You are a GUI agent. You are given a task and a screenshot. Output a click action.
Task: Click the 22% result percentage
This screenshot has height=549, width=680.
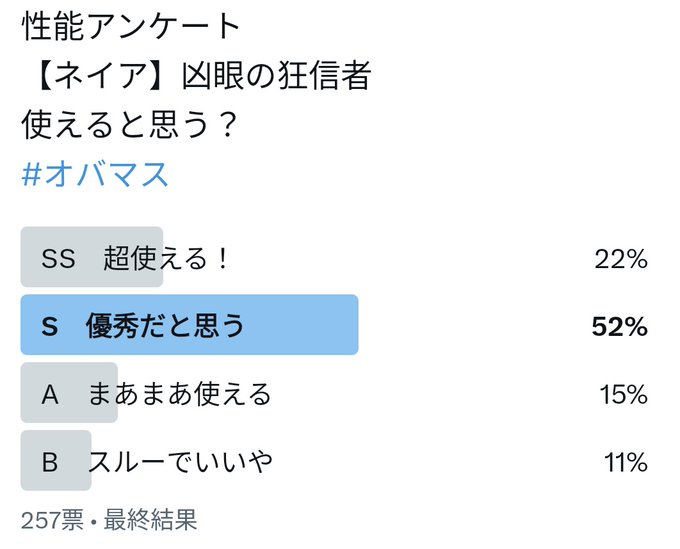pos(621,259)
